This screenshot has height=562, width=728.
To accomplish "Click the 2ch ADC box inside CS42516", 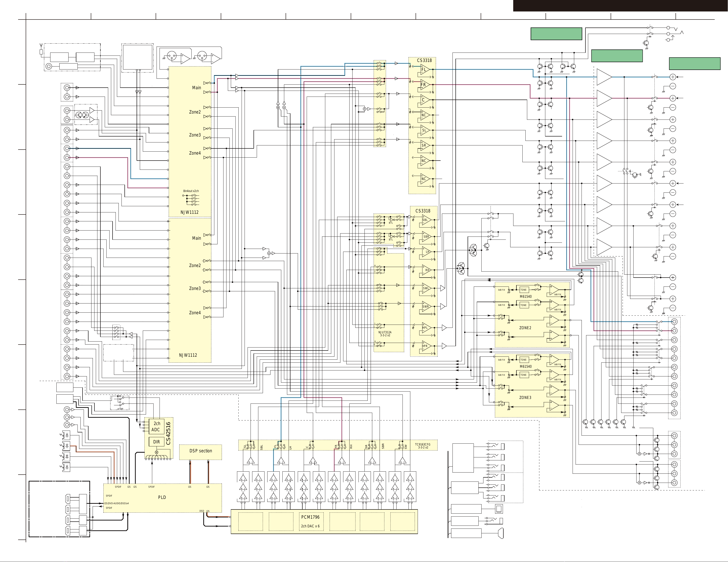I will [x=156, y=427].
